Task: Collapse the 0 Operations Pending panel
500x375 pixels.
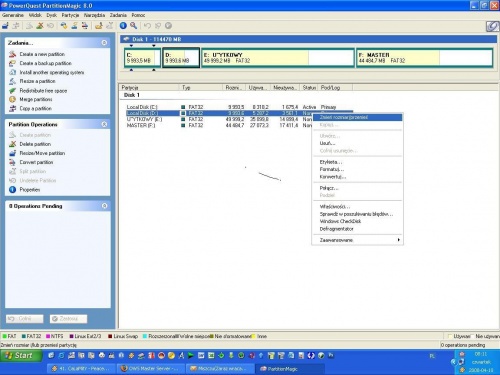Action: coord(104,206)
